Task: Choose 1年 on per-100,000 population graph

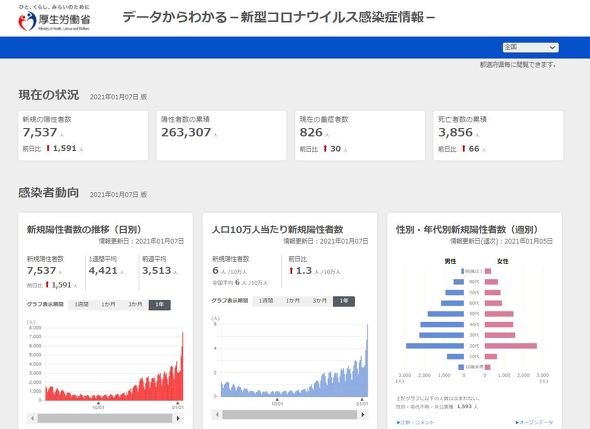Action: point(344,301)
